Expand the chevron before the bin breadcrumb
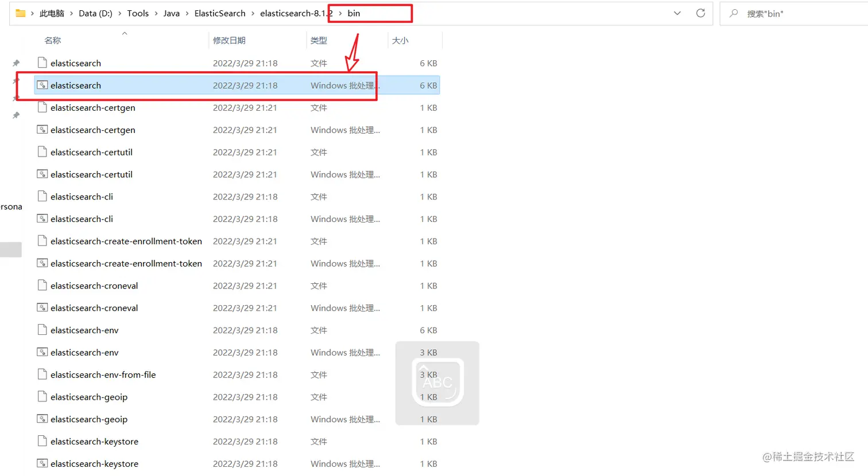 340,13
